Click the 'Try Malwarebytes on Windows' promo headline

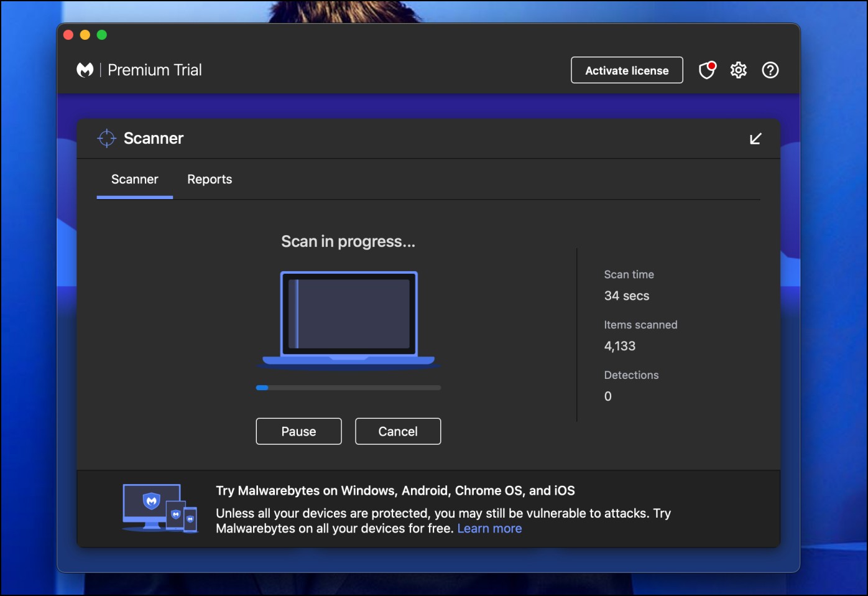click(x=395, y=490)
